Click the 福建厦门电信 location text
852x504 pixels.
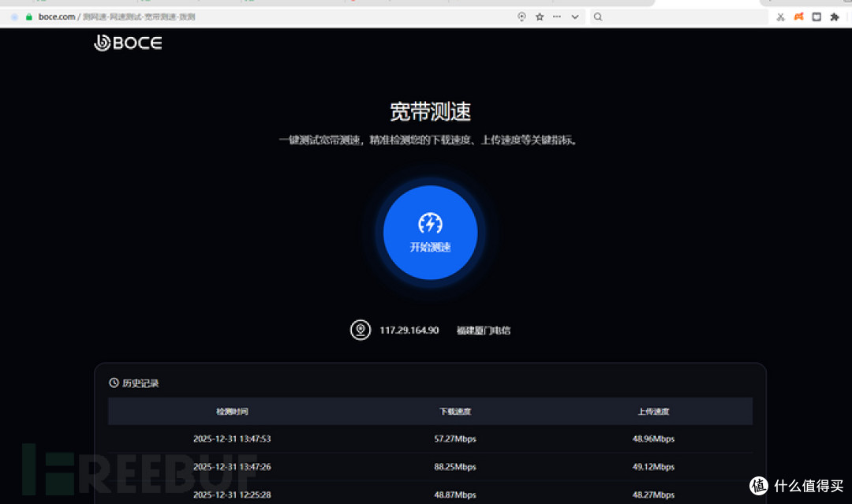483,330
